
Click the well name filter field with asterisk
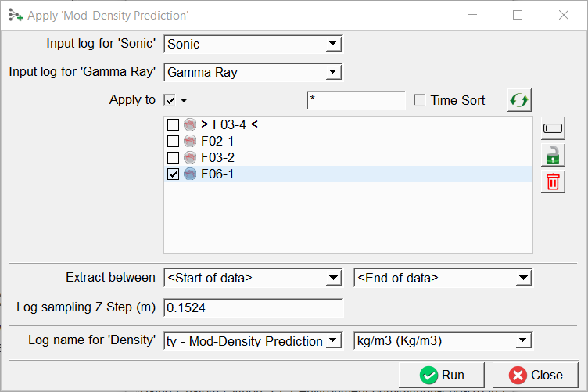click(x=356, y=100)
